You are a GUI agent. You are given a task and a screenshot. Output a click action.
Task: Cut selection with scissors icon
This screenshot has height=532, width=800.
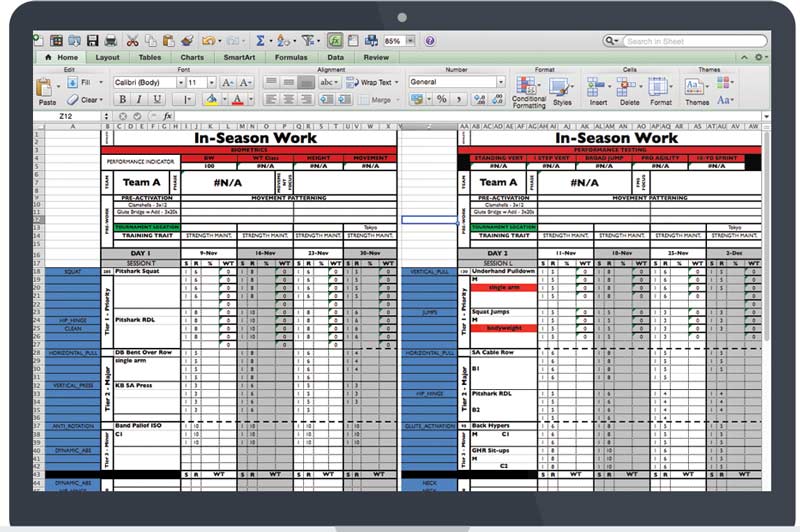tap(132, 41)
